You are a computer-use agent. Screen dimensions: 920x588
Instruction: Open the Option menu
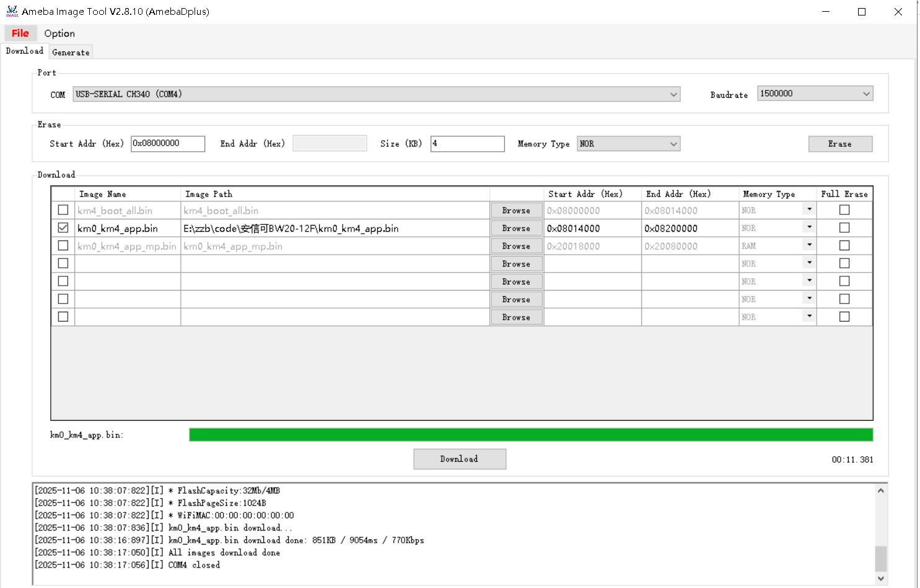click(59, 33)
